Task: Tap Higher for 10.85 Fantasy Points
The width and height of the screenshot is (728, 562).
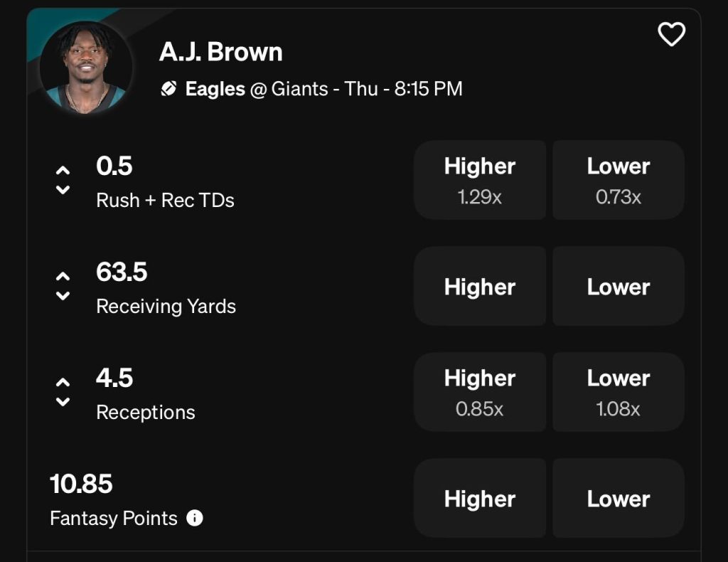Action: tap(480, 499)
